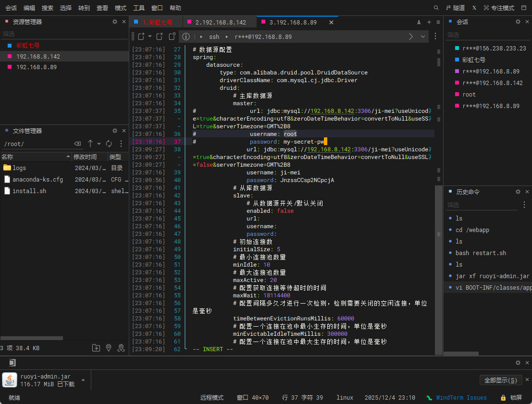Image resolution: width=532 pixels, height=404 pixels.
Task: Go up one directory arrow
Action: click(x=90, y=144)
